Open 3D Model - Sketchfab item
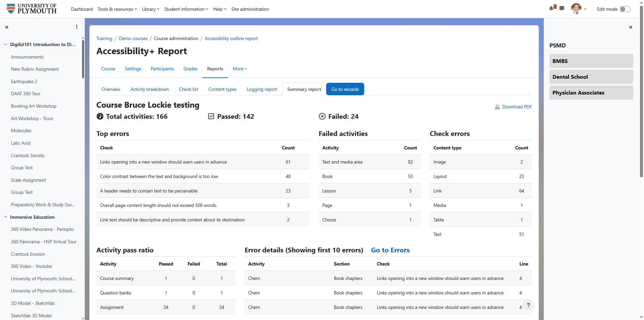 click(33, 303)
